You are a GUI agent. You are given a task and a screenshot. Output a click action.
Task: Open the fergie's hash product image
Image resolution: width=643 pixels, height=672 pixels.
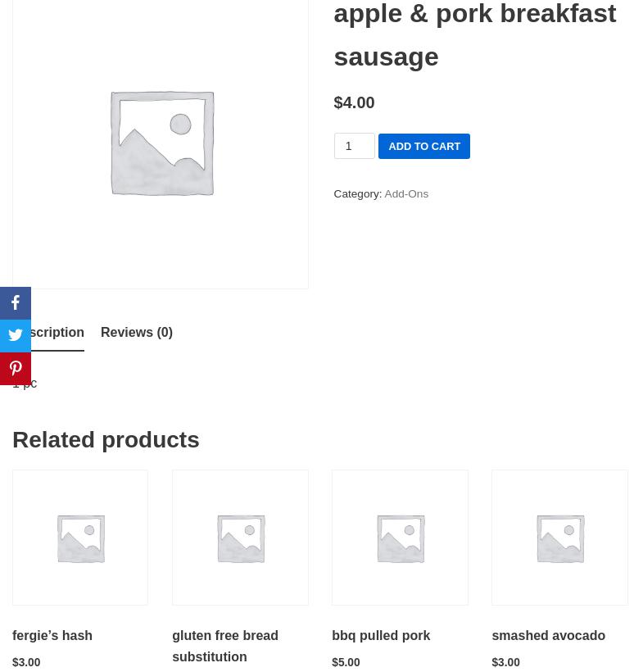[x=80, y=538]
